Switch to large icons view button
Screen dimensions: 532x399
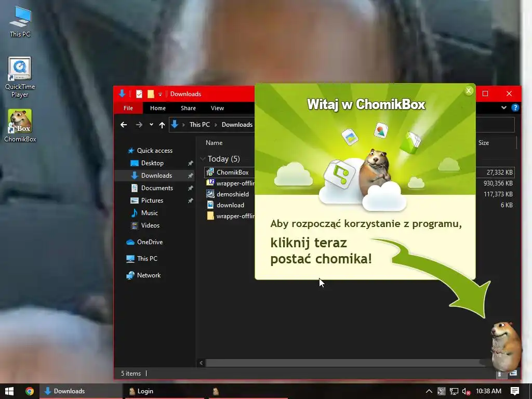pos(513,373)
